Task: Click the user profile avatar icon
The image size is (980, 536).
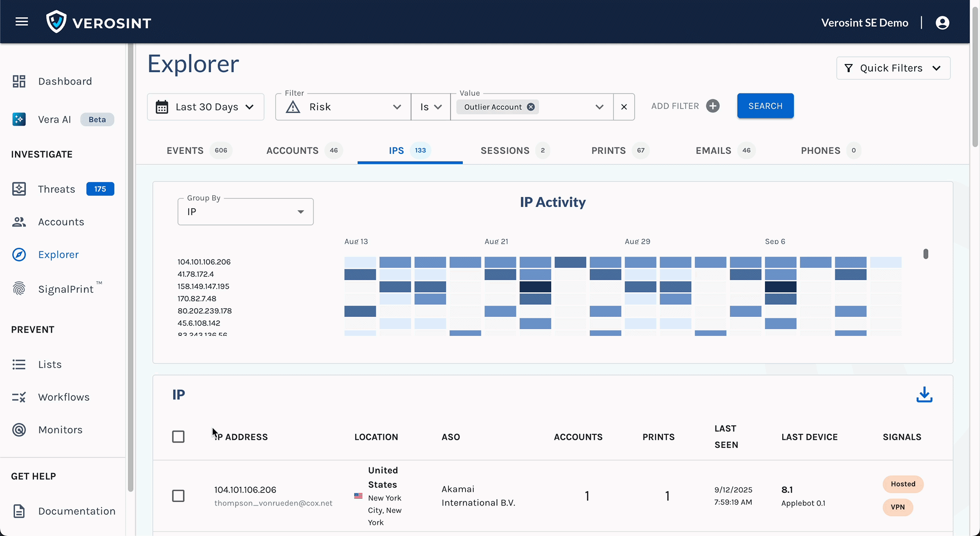Action: [x=942, y=23]
